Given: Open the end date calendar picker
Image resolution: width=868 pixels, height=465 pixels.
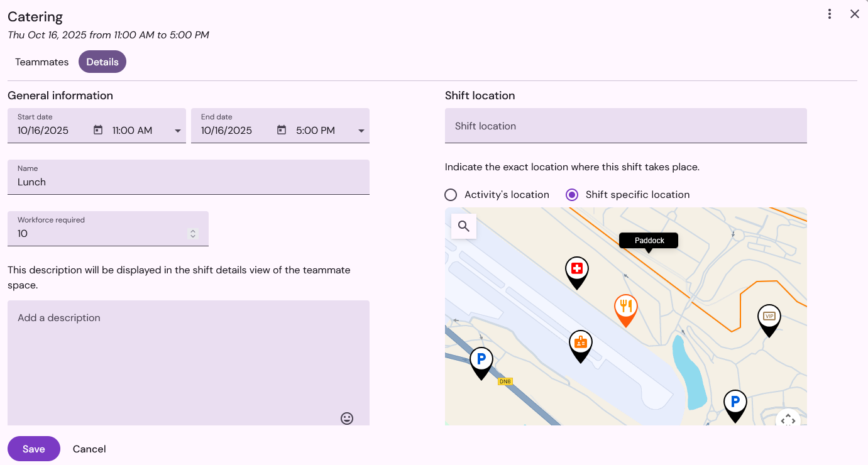Looking at the screenshot, I should 282,130.
